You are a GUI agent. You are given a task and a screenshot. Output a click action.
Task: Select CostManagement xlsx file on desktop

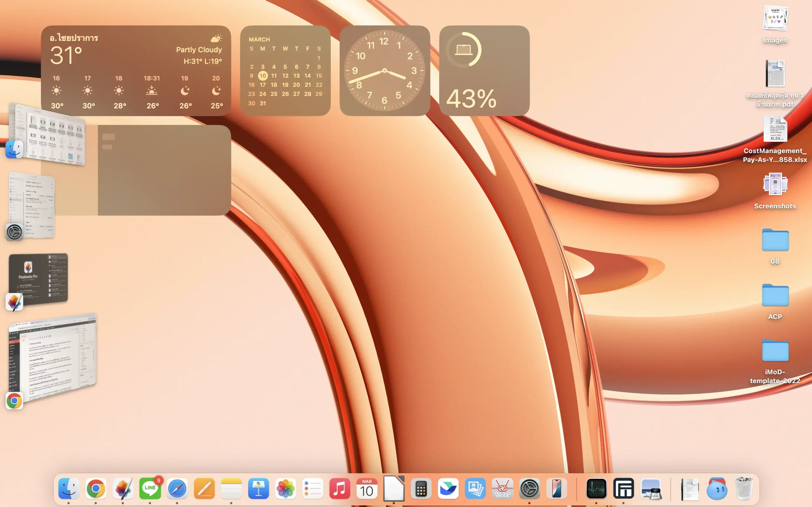pos(775,129)
